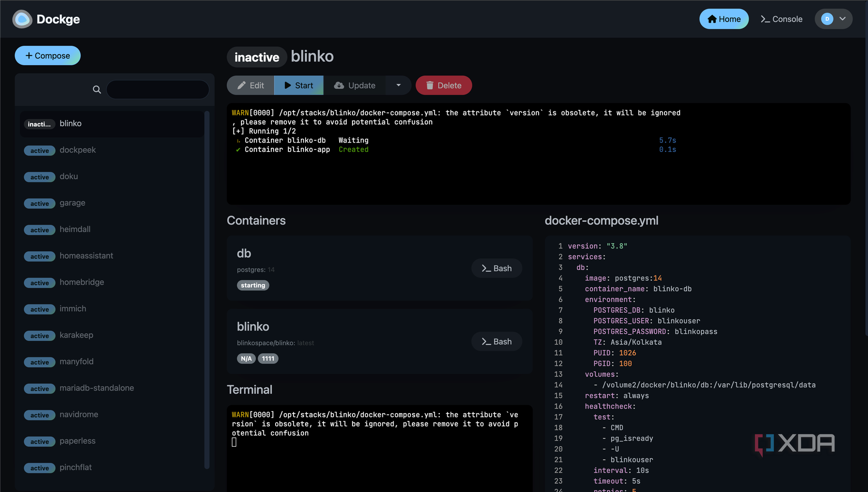This screenshot has height=492, width=868.
Task: Click the Dockge logo icon
Action: pos(22,19)
